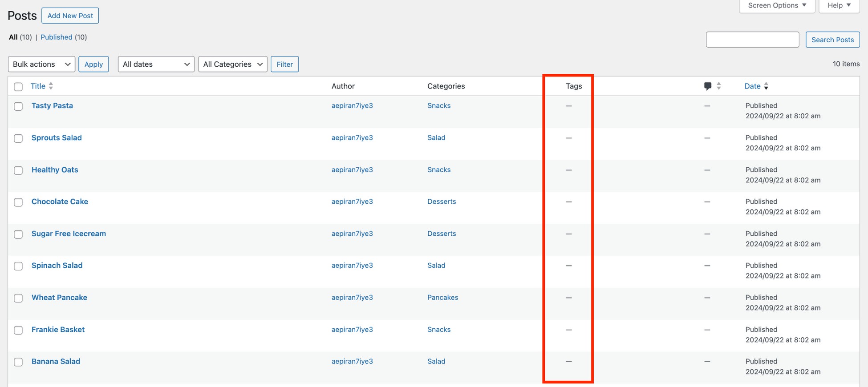
Task: Select Chocolate Cake checkbox
Action: coord(18,202)
